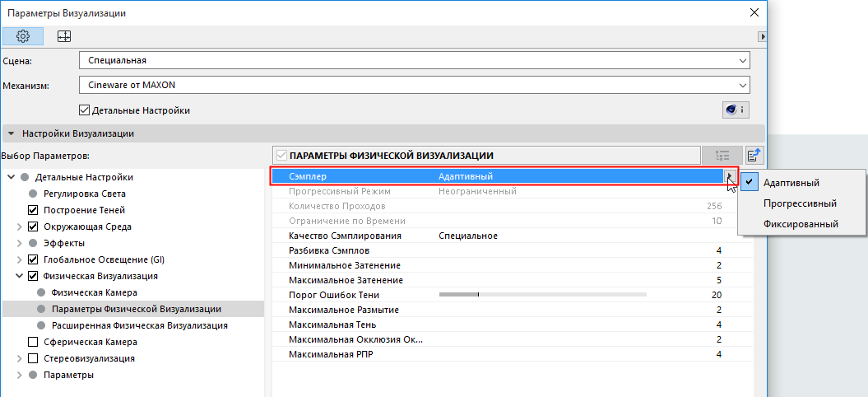The height and width of the screenshot is (397, 868).
Task: Click the panel flyout arrow at top right
Action: [762, 36]
